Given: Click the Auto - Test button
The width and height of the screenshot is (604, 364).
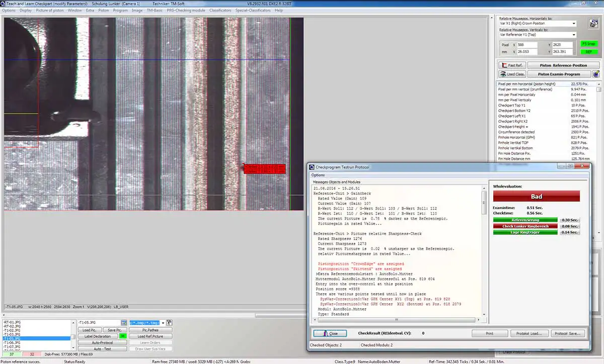Looking at the screenshot, I should 102,348.
